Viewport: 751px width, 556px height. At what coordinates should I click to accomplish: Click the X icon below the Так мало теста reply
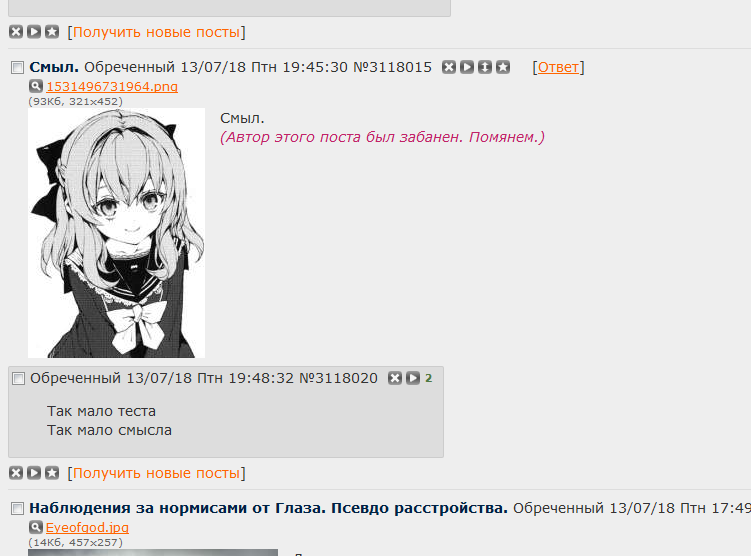click(16, 473)
